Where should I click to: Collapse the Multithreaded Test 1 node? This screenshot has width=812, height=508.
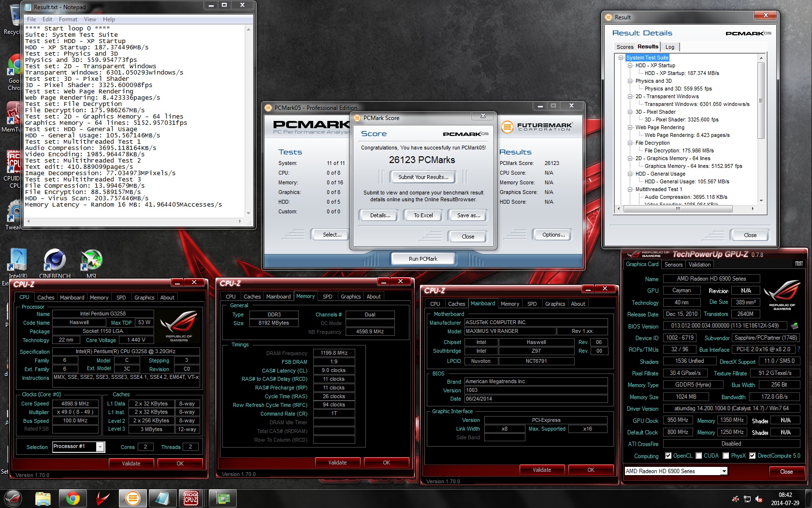tap(630, 189)
